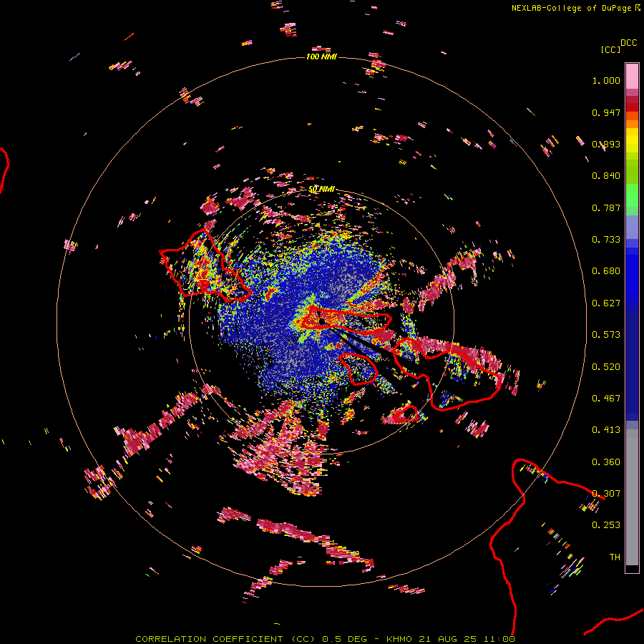Select the 0.787 scale value
Screen dimensions: 644x644
(x=606, y=208)
